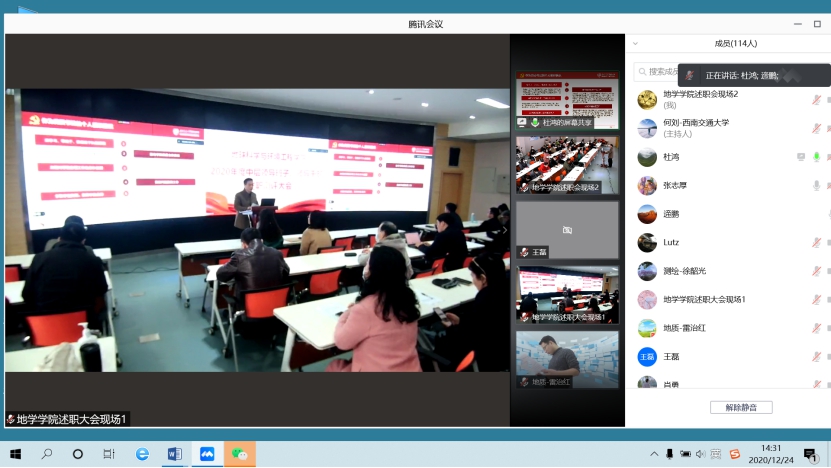Click the 解除静音 button
The image size is (831, 468).
pos(741,407)
